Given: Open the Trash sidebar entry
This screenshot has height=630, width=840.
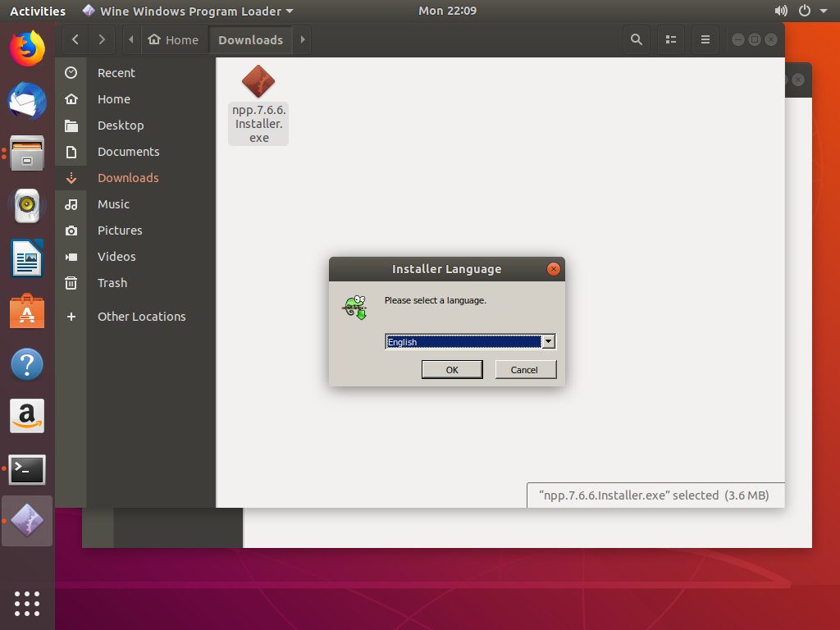Looking at the screenshot, I should pos(112,282).
